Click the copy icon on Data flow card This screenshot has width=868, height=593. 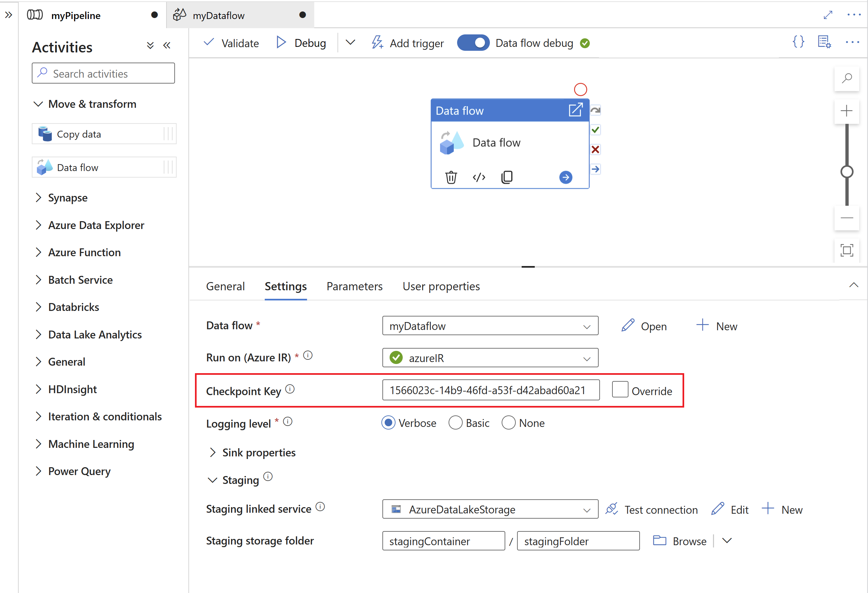(x=507, y=177)
